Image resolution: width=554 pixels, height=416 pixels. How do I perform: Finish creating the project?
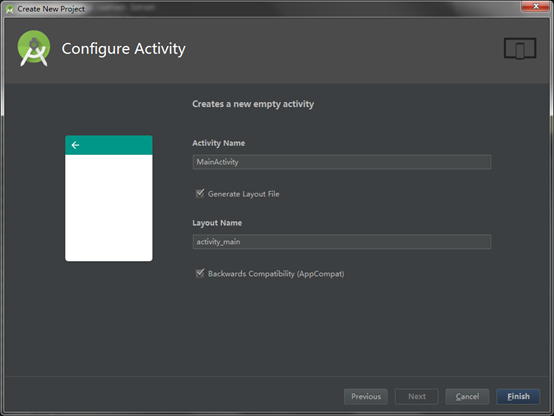(518, 397)
